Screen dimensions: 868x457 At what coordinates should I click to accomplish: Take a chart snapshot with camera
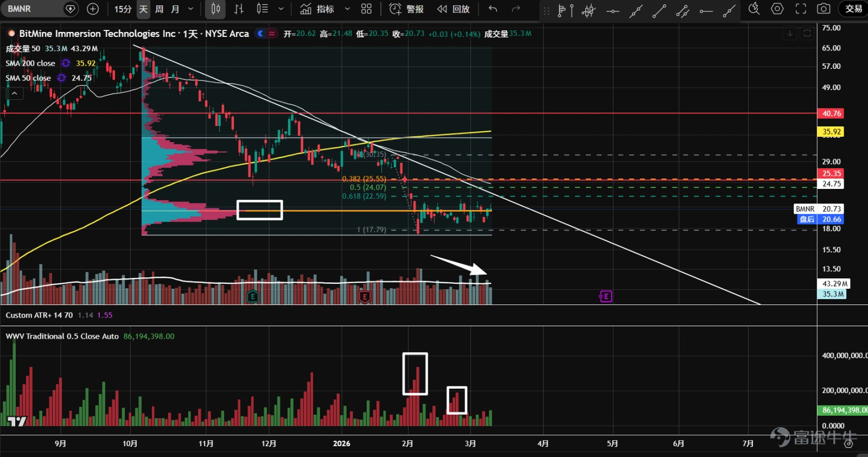tap(824, 9)
